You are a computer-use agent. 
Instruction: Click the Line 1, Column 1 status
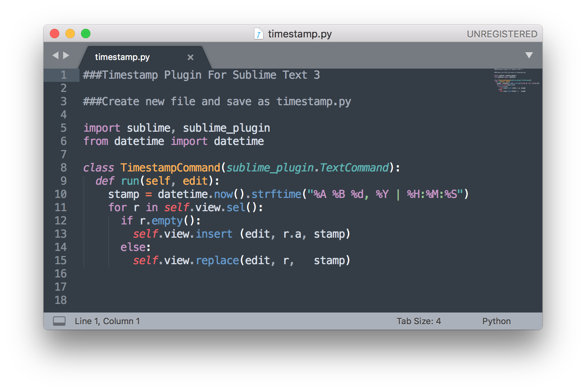(107, 321)
